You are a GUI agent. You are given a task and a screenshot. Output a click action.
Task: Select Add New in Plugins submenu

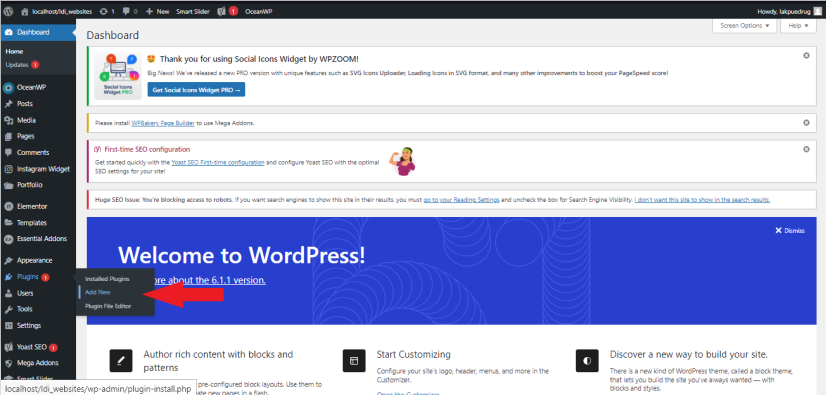(x=97, y=292)
